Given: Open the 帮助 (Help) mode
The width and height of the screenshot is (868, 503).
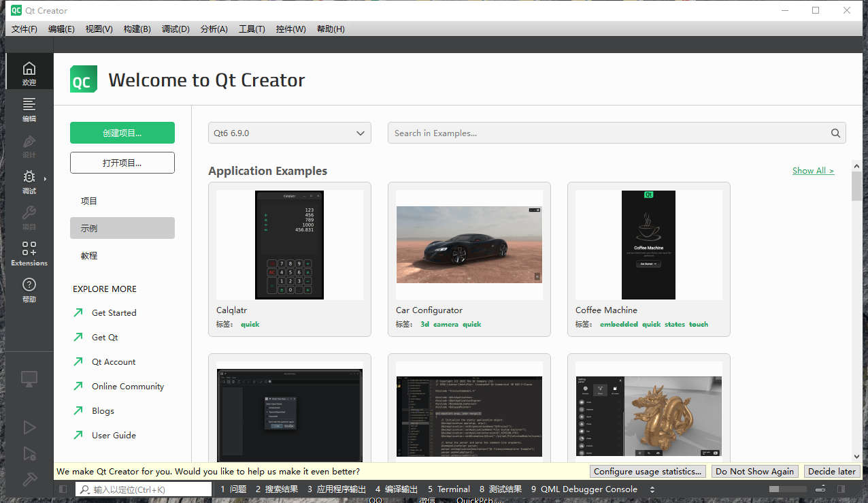Looking at the screenshot, I should (x=29, y=289).
